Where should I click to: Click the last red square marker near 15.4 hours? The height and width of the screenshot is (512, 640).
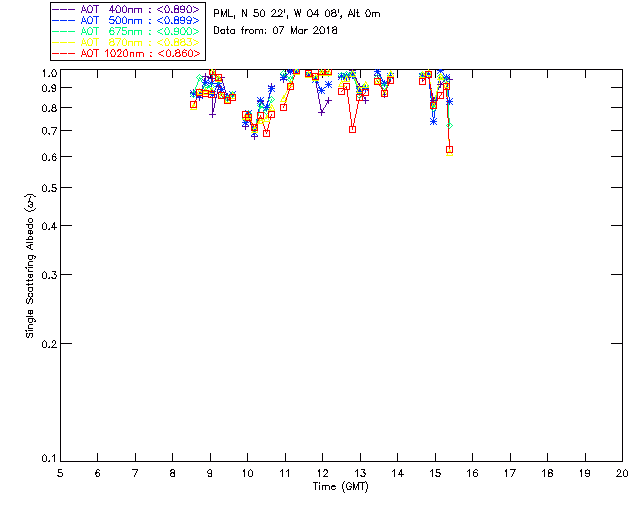[x=450, y=150]
